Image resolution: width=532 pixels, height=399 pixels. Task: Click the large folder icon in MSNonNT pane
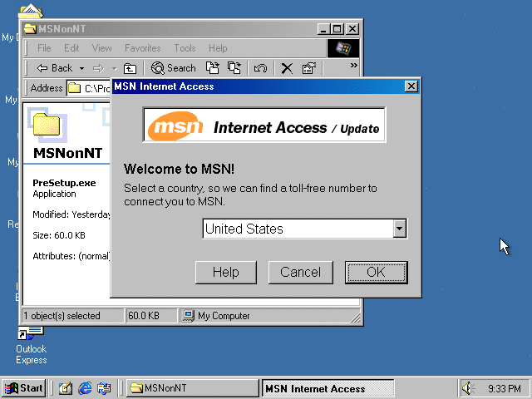(x=47, y=125)
